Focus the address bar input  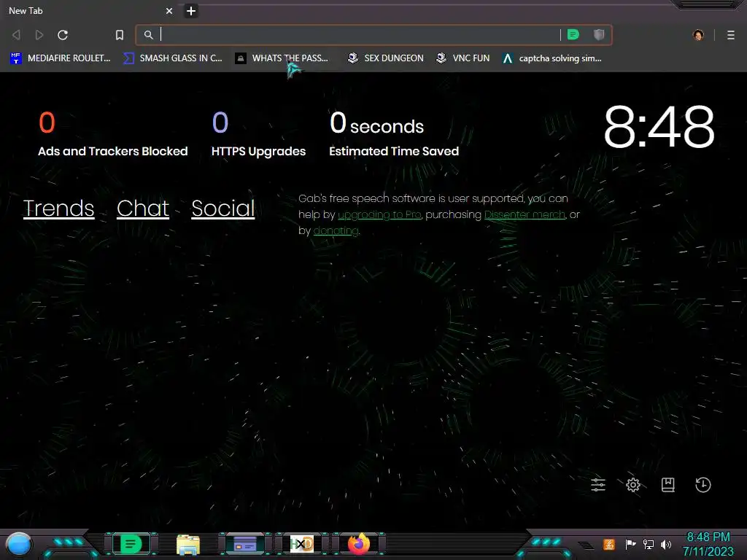pos(360,35)
